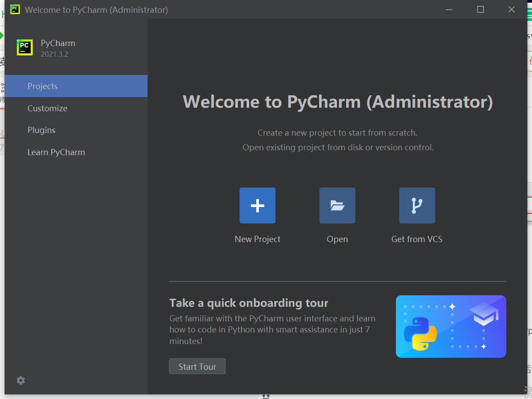Screen dimensions: 532x399
Task: Click the Welcome to PyCharm heading
Action: click(338, 102)
